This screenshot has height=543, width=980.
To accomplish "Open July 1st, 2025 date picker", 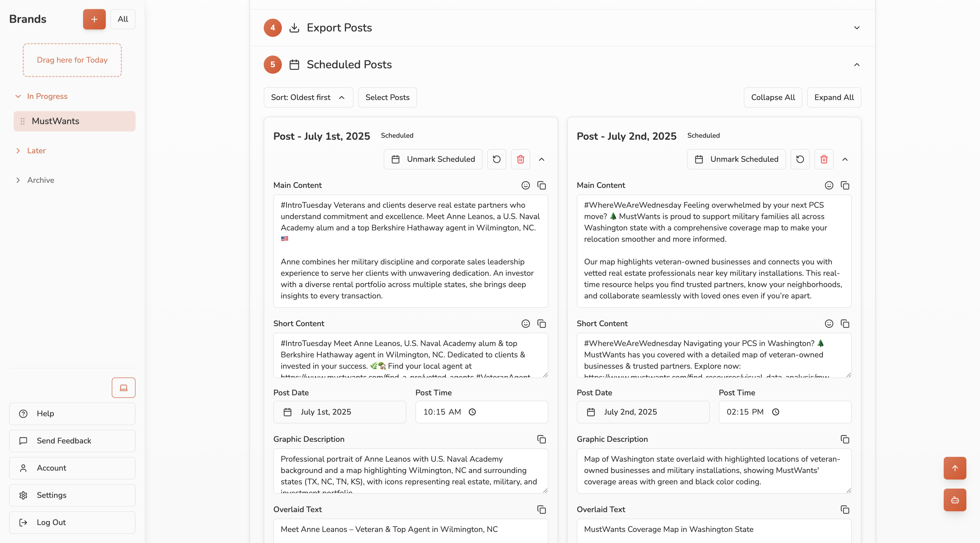I will pos(340,412).
